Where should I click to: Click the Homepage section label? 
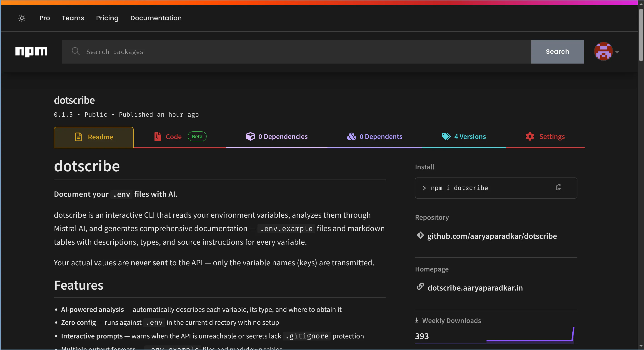[x=432, y=269]
